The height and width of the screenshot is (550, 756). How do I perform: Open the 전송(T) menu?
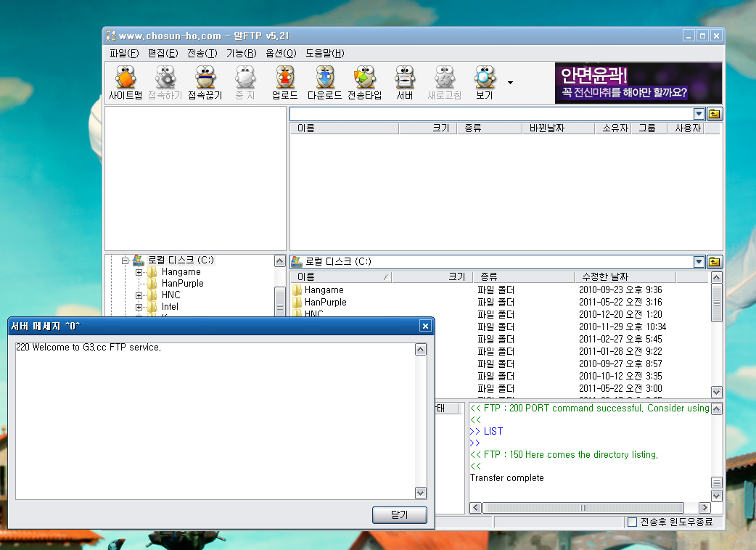click(x=202, y=53)
